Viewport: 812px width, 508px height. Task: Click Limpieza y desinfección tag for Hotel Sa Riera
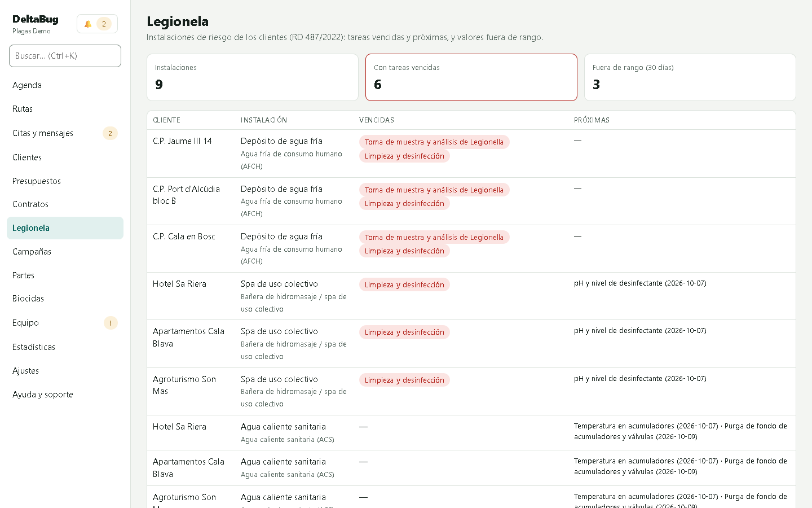pyautogui.click(x=404, y=284)
